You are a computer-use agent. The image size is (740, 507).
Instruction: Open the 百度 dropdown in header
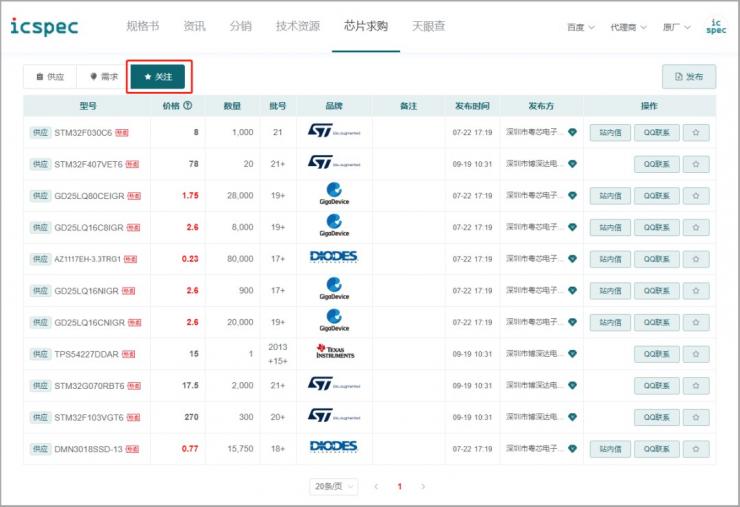[x=580, y=27]
